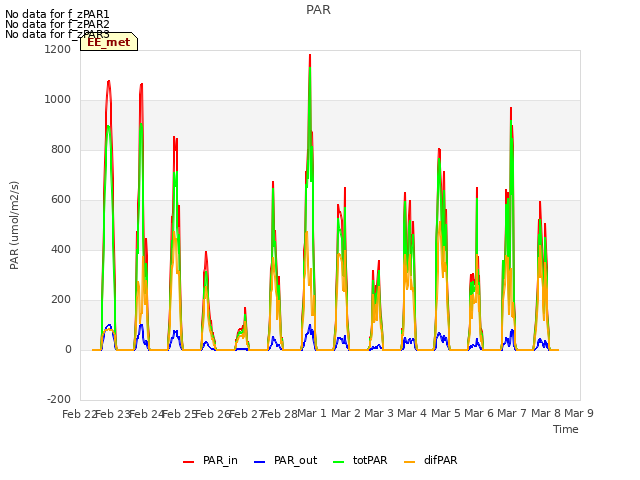Viewport: 640px width, 480px height.
Task: Click the 1000 y-axis tick label
Action: [58, 100]
